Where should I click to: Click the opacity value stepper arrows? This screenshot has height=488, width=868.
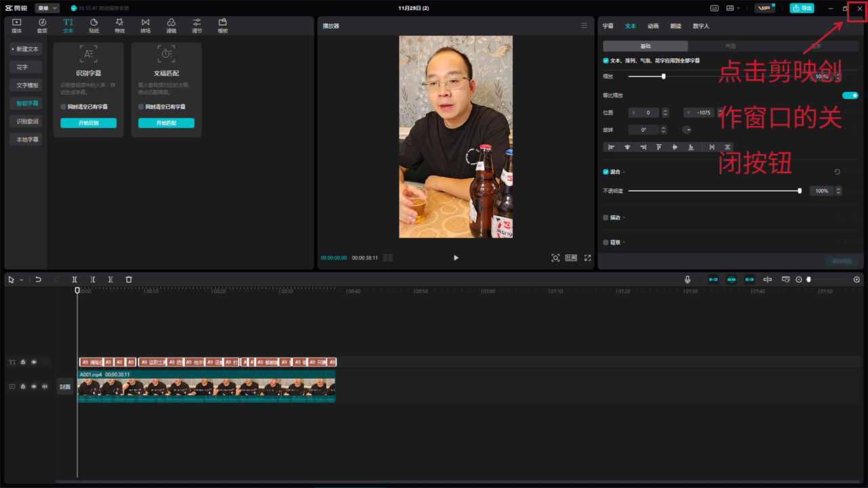click(839, 191)
